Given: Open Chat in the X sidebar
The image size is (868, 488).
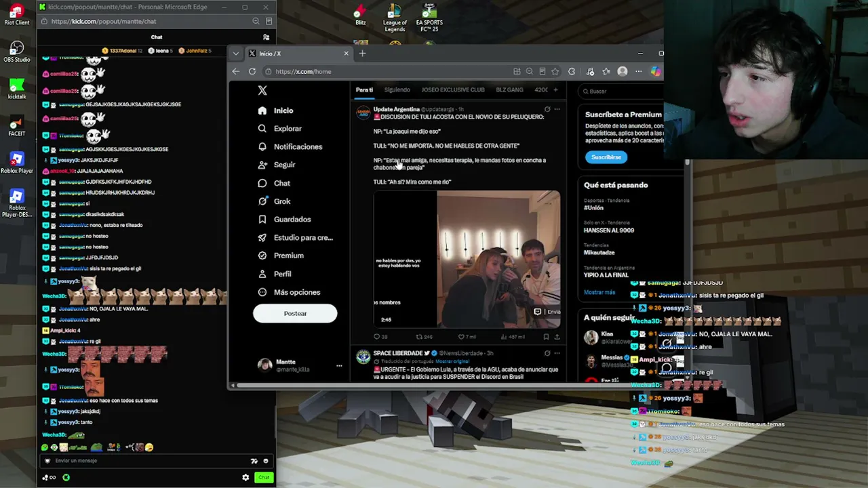Looking at the screenshot, I should [274, 183].
